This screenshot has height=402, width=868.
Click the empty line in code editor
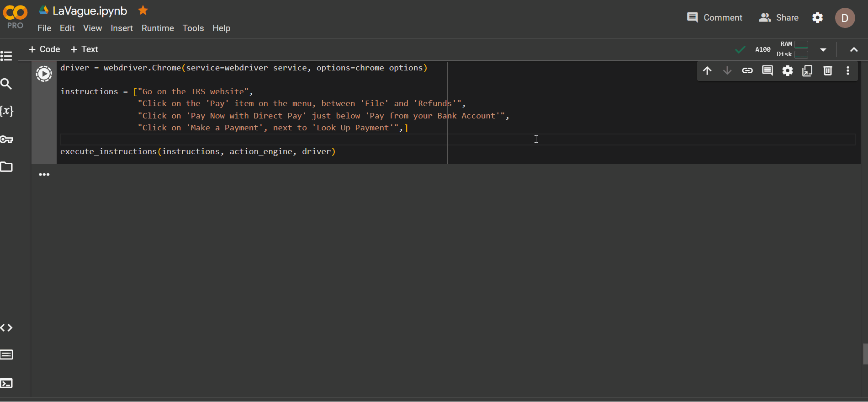[x=457, y=139]
